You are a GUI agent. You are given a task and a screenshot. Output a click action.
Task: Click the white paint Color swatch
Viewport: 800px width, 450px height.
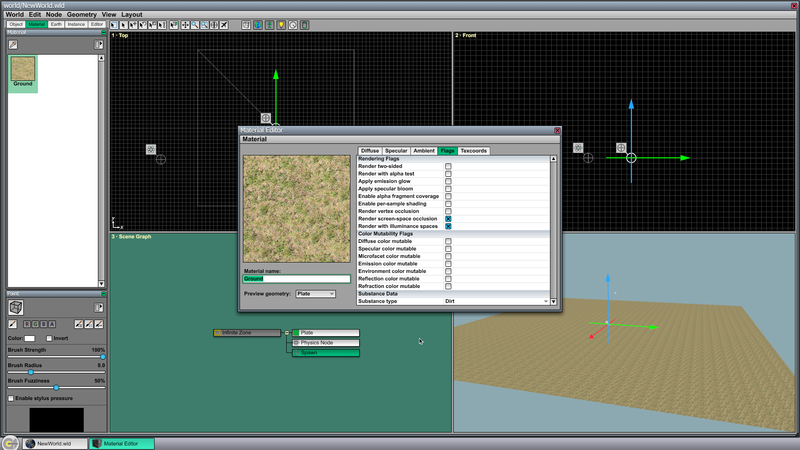30,338
